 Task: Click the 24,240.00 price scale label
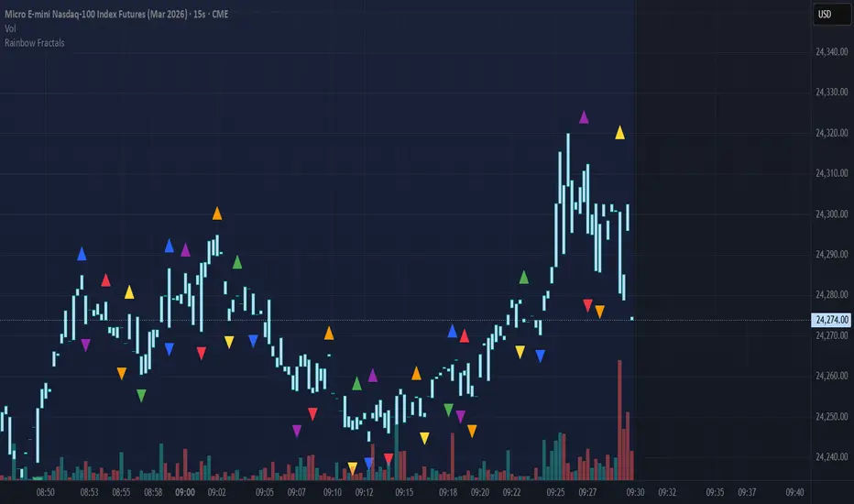(832, 457)
